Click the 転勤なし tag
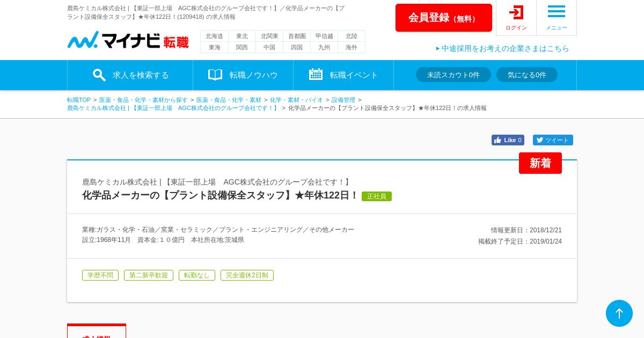Viewport: 644px width, 338px height. click(x=197, y=275)
